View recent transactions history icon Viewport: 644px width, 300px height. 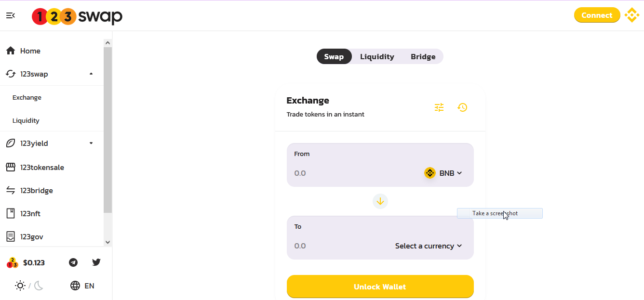[462, 107]
